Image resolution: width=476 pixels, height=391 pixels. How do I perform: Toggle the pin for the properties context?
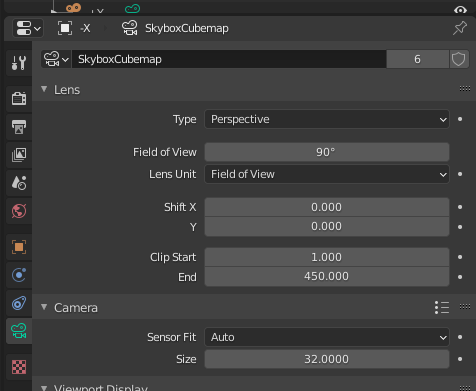click(x=460, y=28)
